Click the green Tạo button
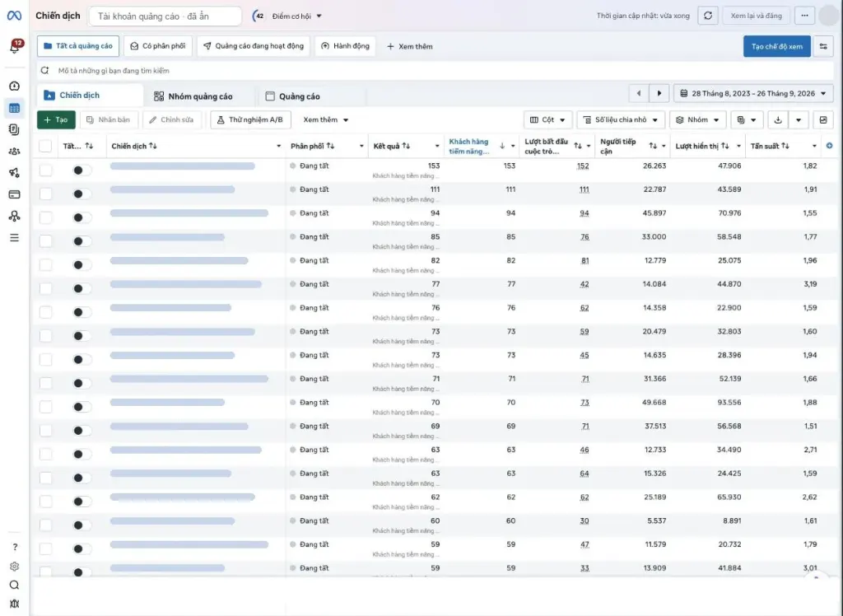This screenshot has width=843, height=616. point(57,120)
